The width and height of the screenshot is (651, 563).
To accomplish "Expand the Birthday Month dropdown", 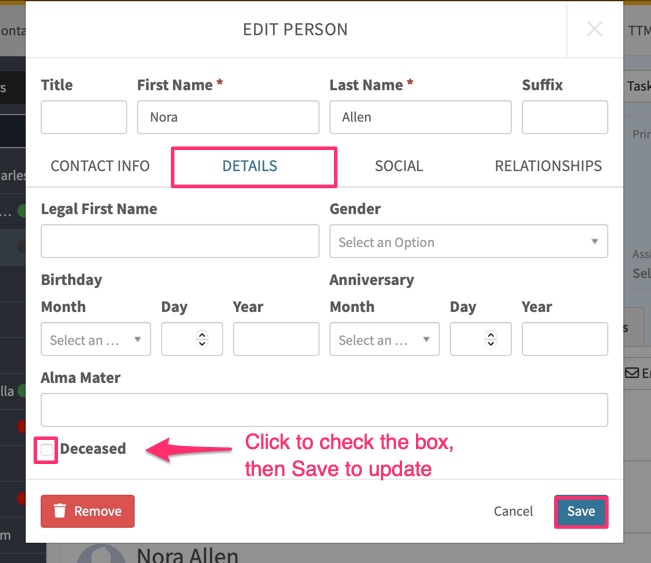I will pyautogui.click(x=96, y=340).
